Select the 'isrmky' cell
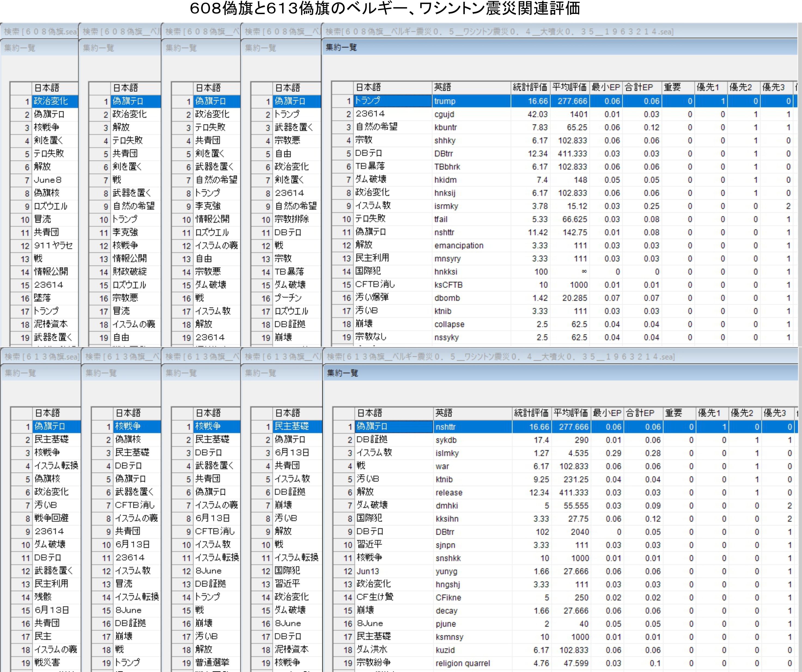The width and height of the screenshot is (802, 672). point(471,206)
